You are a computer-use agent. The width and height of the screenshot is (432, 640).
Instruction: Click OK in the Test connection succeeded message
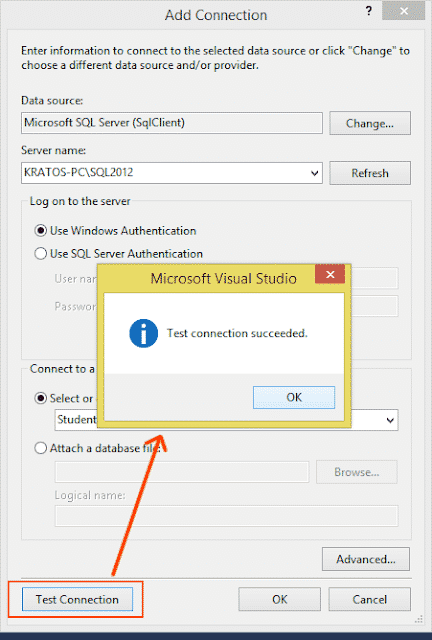click(x=294, y=397)
